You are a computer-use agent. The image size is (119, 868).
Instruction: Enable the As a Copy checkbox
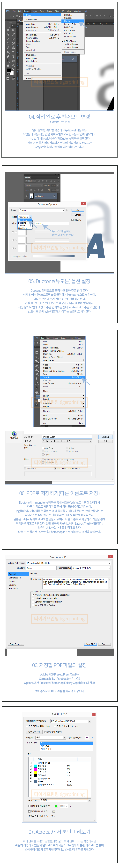pyautogui.click(x=43, y=448)
